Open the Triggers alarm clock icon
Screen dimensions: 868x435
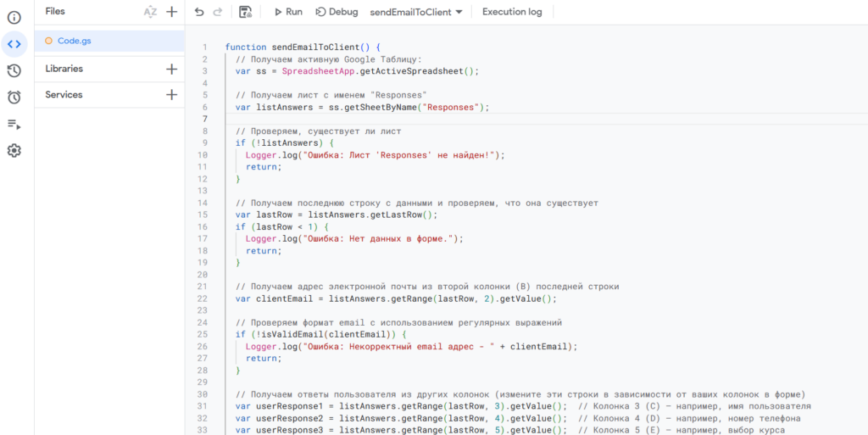coord(14,98)
